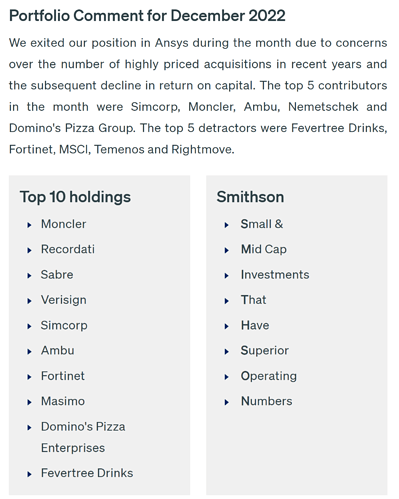
Task: Click the Portfolio Comment for December 2022 title
Action: (x=147, y=16)
